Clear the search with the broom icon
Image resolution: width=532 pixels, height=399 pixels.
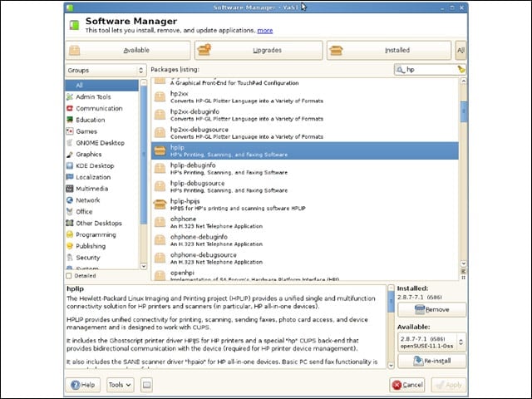[x=461, y=70]
